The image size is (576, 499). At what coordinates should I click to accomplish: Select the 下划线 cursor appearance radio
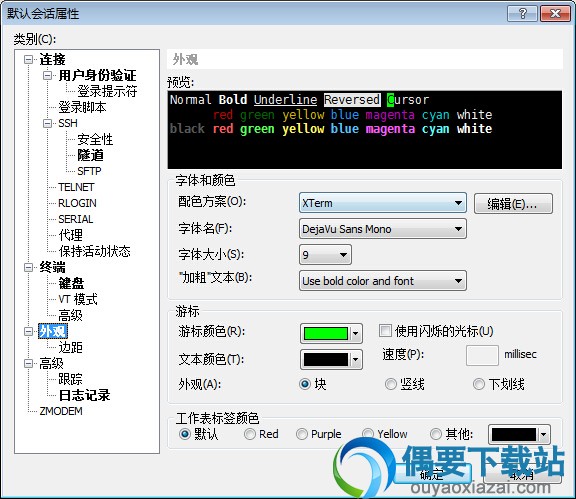[x=479, y=384]
